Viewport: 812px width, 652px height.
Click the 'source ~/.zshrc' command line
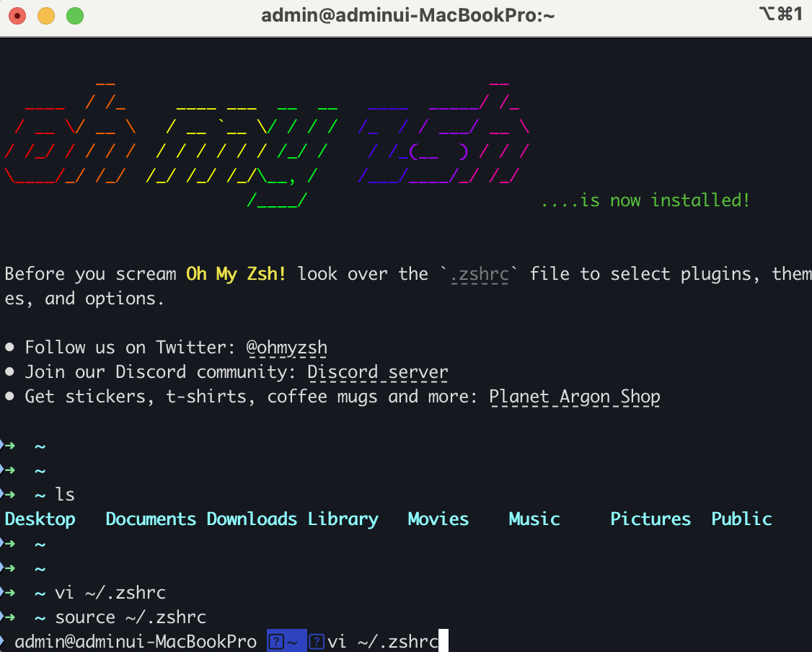click(x=131, y=618)
